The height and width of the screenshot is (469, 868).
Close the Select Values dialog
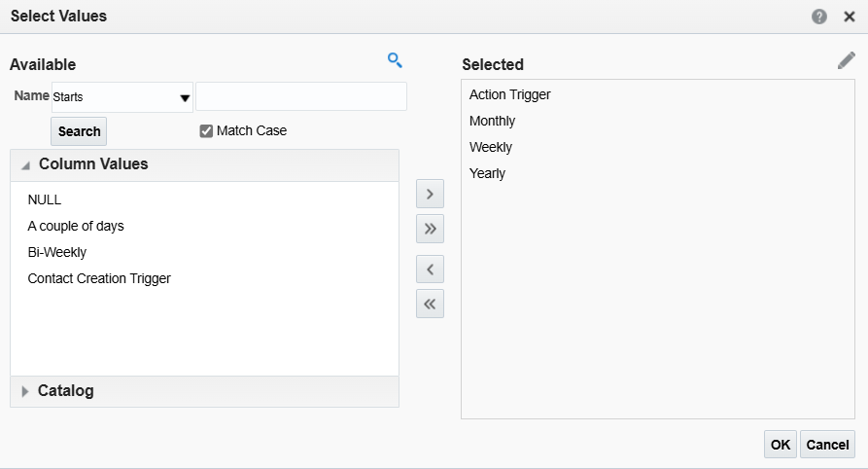tap(850, 17)
